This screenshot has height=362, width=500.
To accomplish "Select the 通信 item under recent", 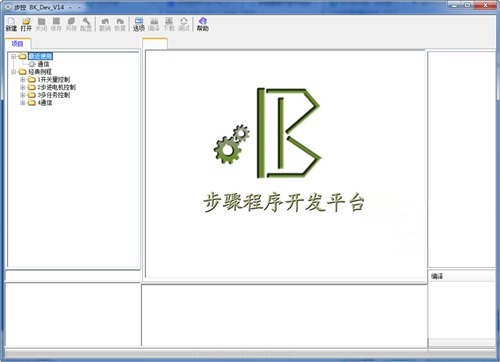I will [43, 64].
